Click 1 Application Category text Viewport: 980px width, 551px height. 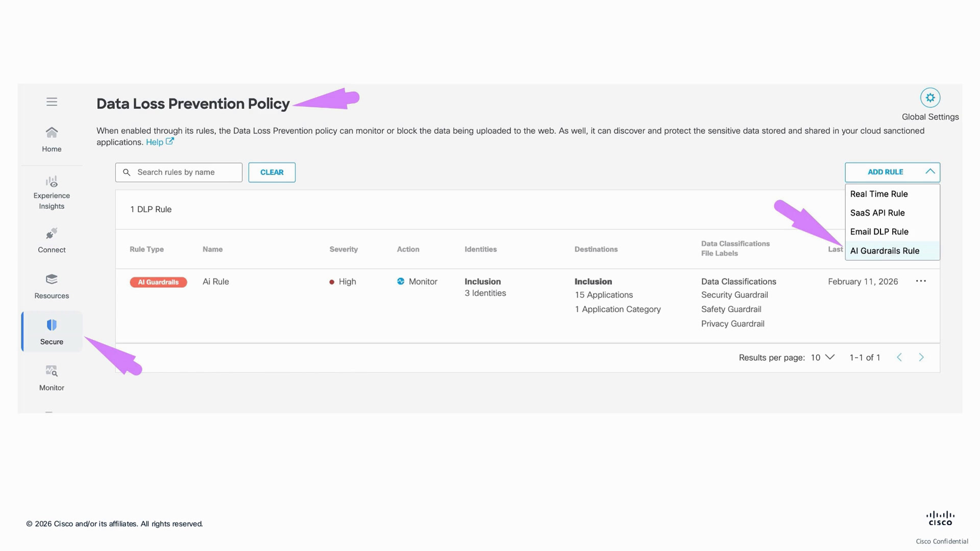(x=618, y=309)
